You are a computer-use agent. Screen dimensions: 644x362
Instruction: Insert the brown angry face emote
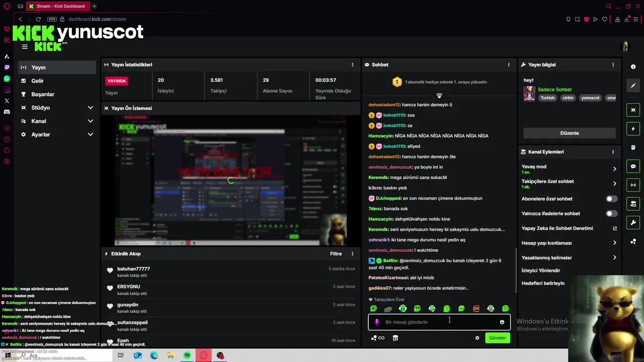476,309
